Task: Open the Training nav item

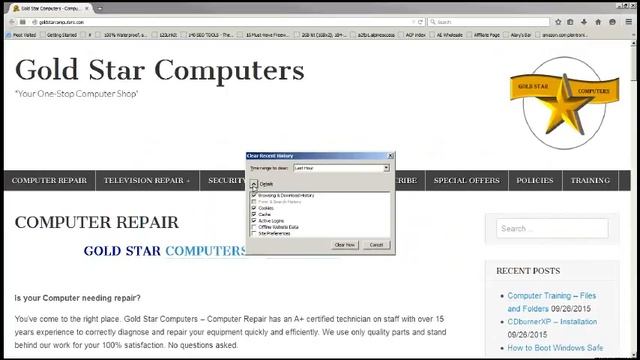Action: pyautogui.click(x=591, y=180)
